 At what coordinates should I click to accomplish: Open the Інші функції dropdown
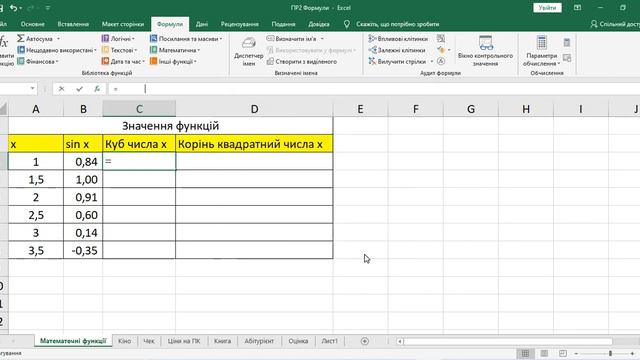[173, 61]
